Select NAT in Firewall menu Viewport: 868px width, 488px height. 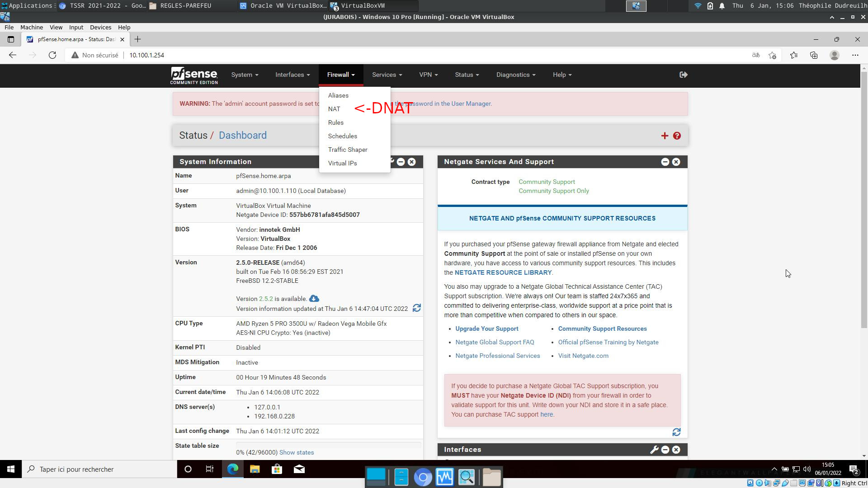point(334,109)
